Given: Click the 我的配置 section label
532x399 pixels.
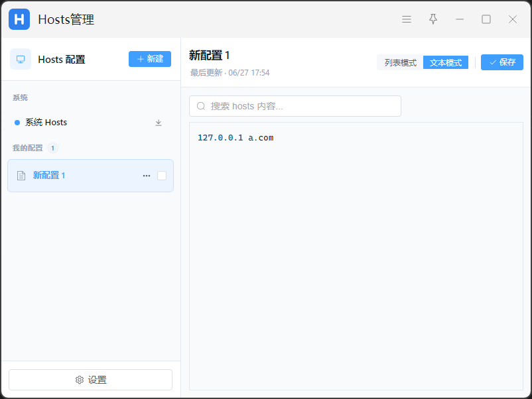Looking at the screenshot, I should [27, 148].
